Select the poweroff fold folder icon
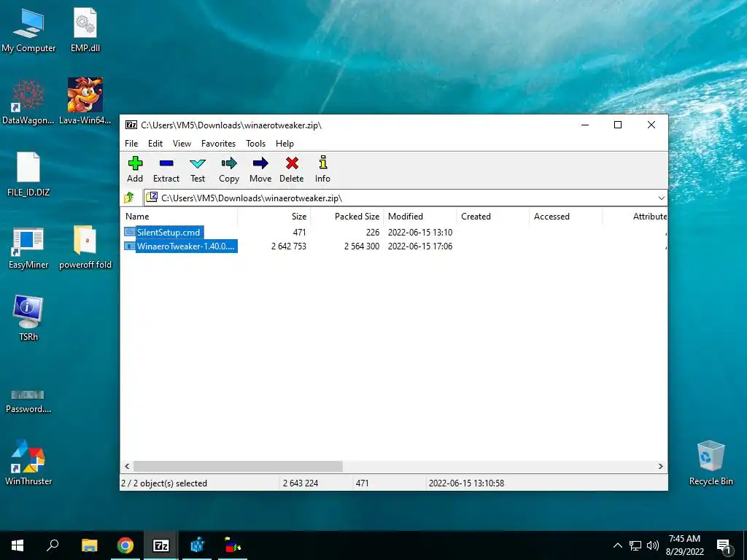747x560 pixels. (x=85, y=248)
